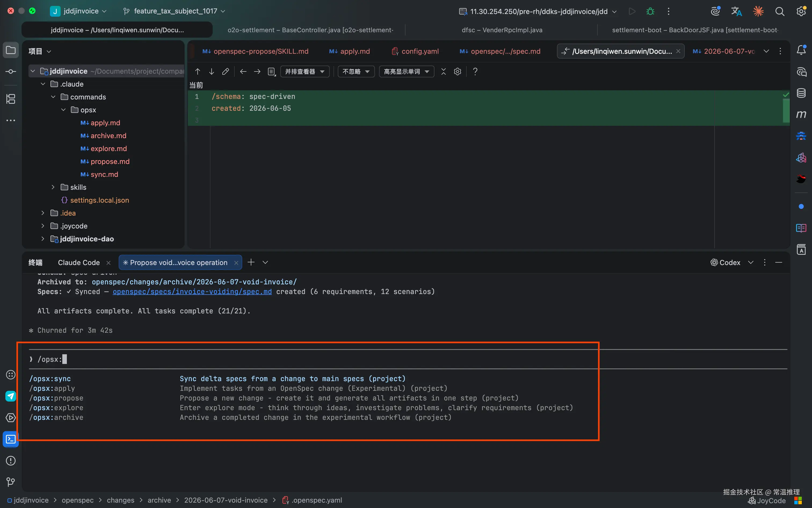Collapse the opsx folder

[x=63, y=110]
